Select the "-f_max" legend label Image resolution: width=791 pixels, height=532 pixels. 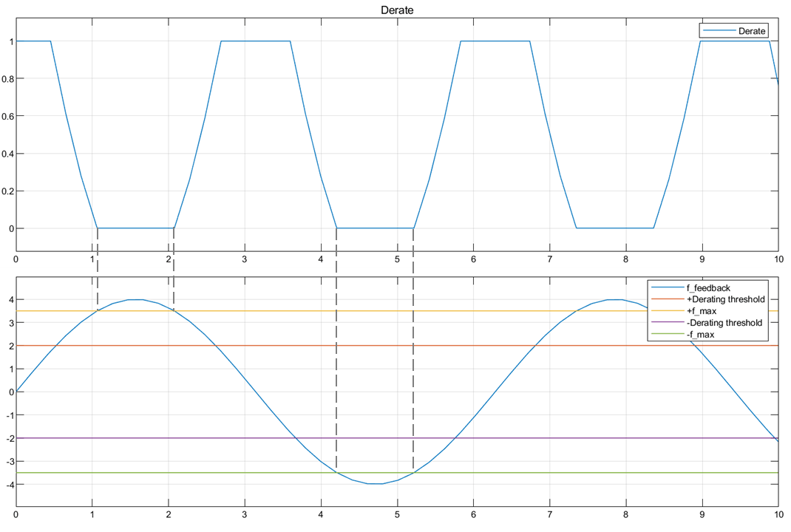pyautogui.click(x=700, y=334)
